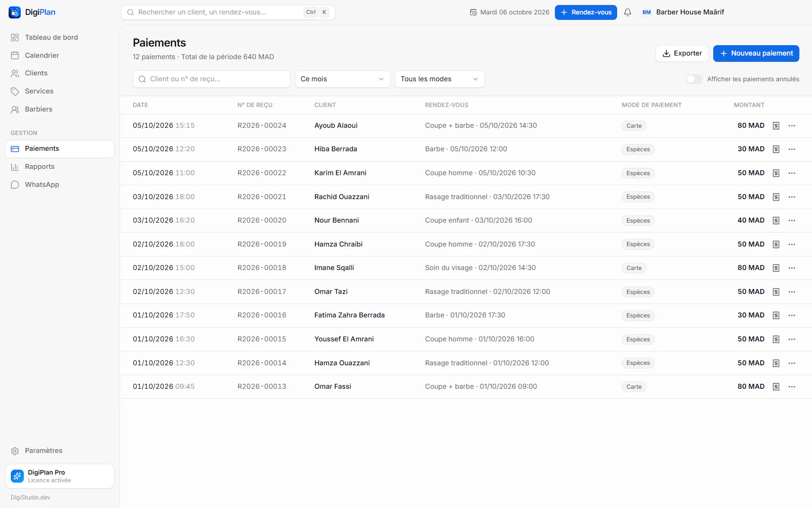Viewport: 812px width, 508px height.
Task: Open receipt icon for Hiba Berrada payment
Action: pos(776,149)
